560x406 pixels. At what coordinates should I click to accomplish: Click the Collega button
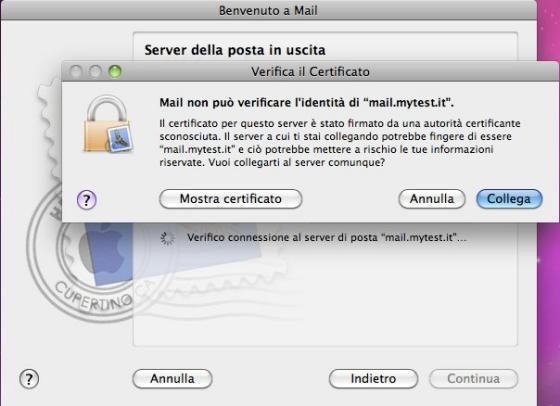[509, 199]
